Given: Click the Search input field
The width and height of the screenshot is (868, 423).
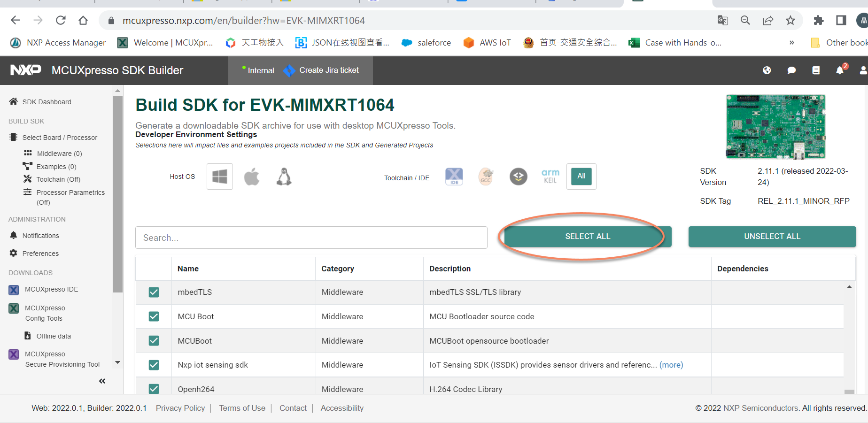Looking at the screenshot, I should click(x=311, y=238).
